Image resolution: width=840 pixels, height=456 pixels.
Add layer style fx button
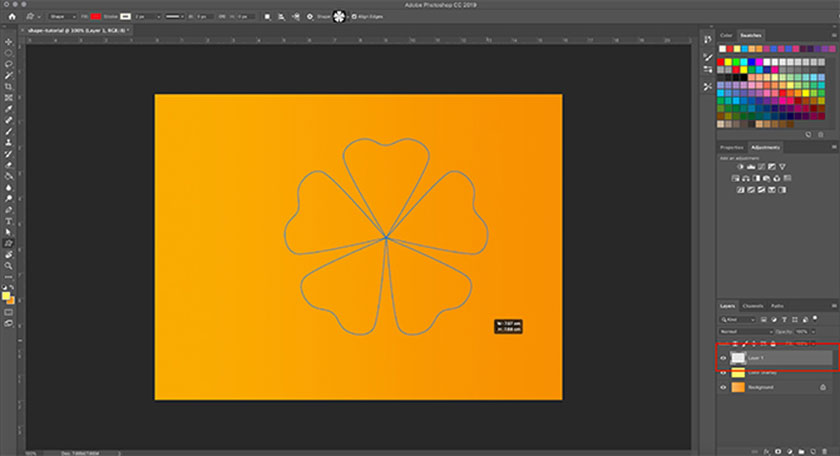point(767,452)
